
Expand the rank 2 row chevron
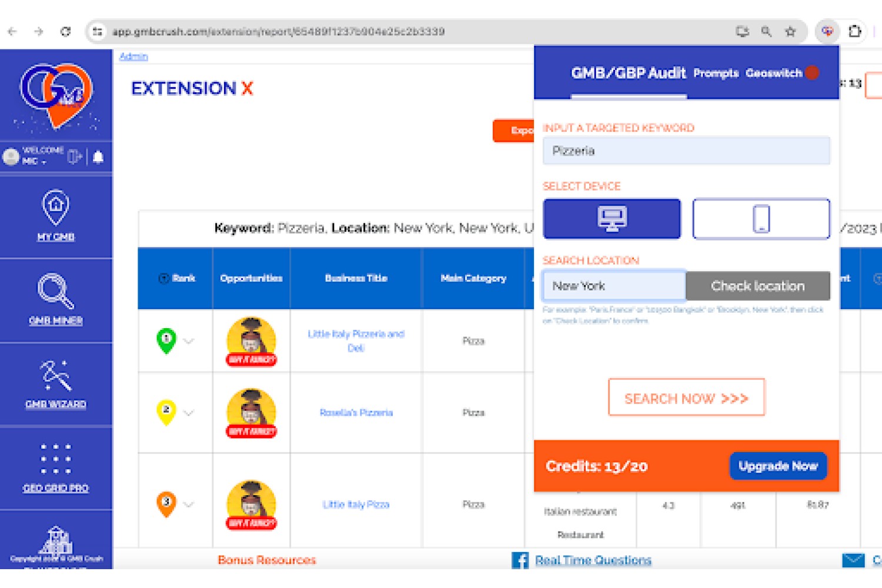[x=189, y=413]
